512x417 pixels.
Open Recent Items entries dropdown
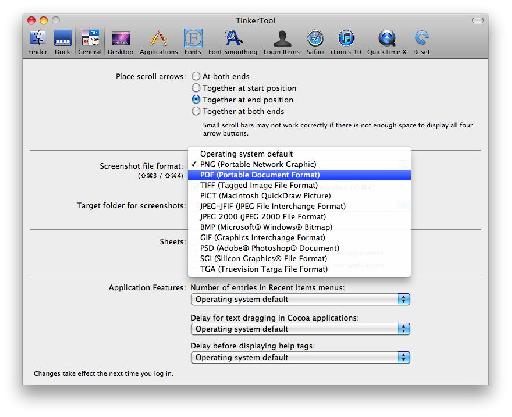click(300, 299)
